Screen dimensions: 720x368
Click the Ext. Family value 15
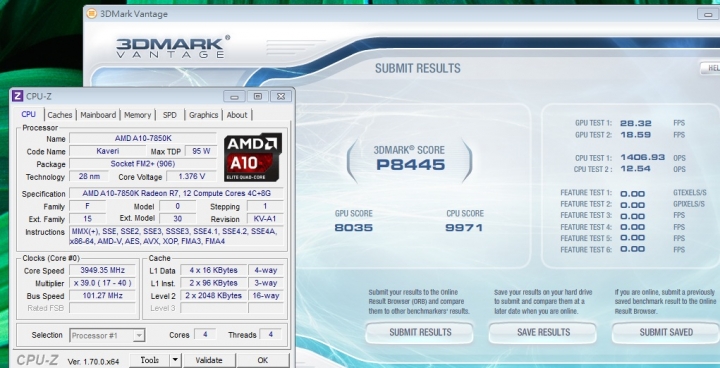(87, 219)
